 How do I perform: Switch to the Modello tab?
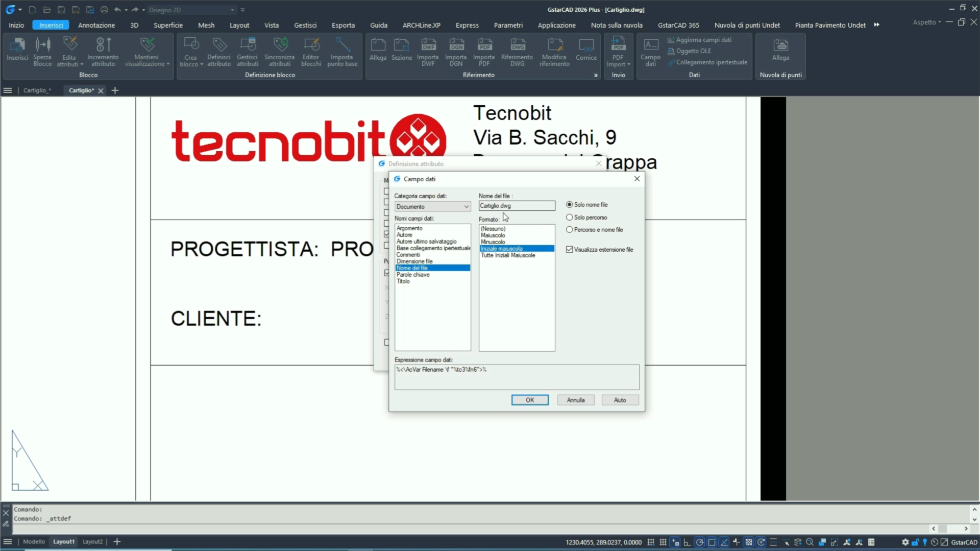coord(34,542)
